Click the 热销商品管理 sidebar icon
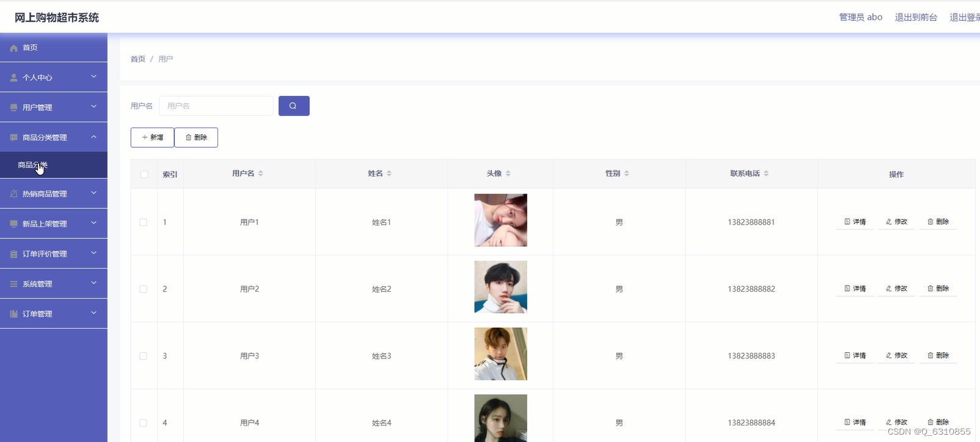Image resolution: width=980 pixels, height=442 pixels. coord(13,194)
